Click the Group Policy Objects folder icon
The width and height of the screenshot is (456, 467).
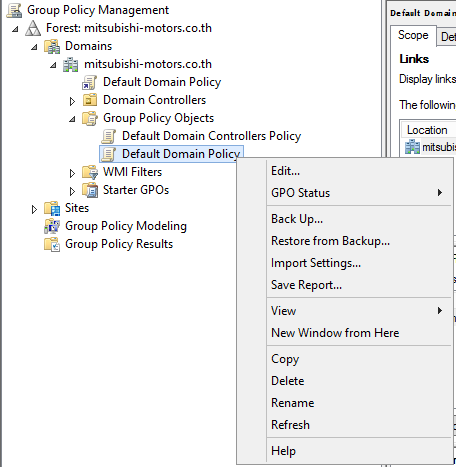[89, 118]
